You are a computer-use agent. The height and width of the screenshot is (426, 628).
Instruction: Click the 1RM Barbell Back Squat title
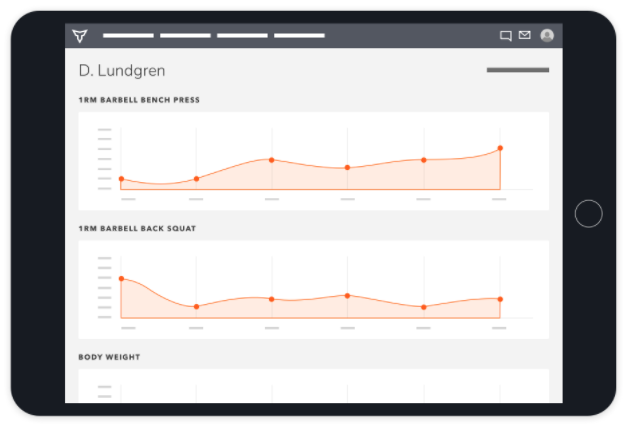[x=137, y=229]
